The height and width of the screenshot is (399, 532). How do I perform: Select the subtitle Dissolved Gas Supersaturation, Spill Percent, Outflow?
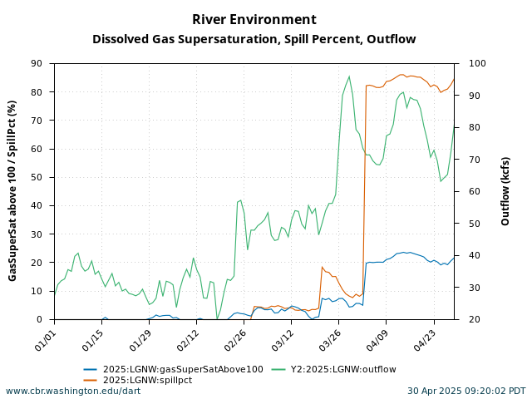coord(254,39)
